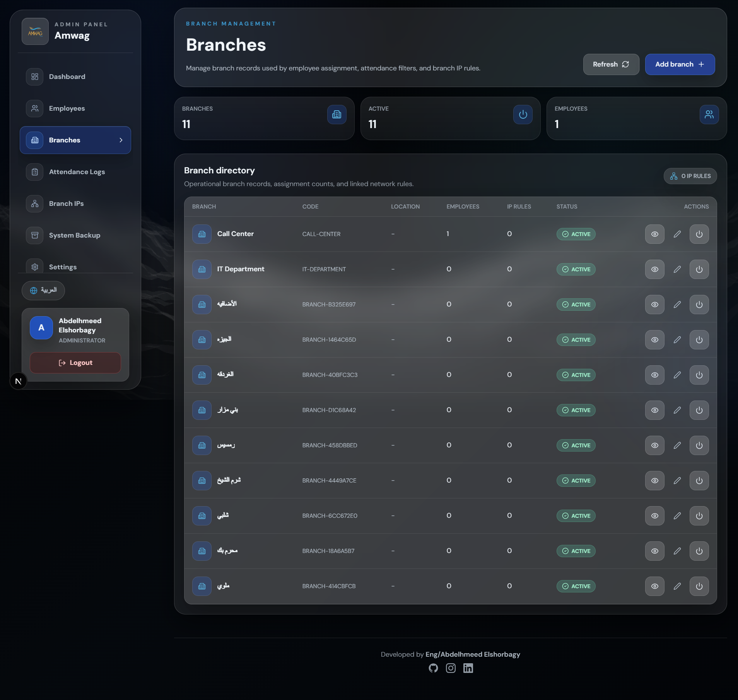Click the ACTIVE badge for Call Center
Viewport: 738px width, 700px height.
tap(576, 234)
